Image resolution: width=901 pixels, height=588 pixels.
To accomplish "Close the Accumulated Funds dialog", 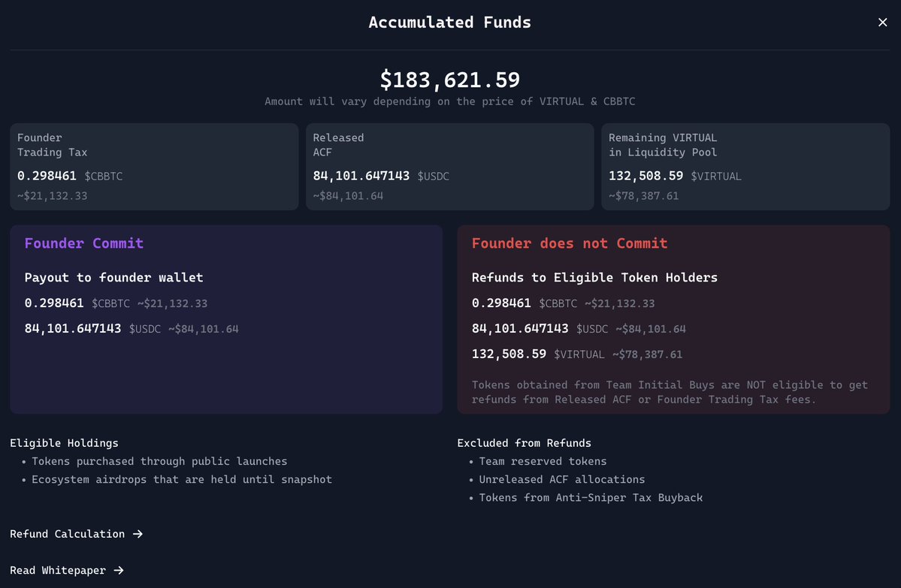I will click(882, 23).
